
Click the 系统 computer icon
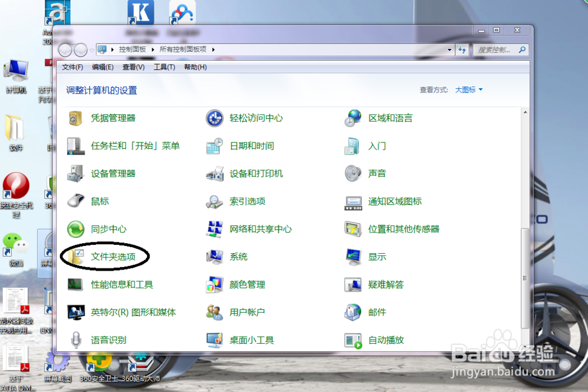coord(215,257)
